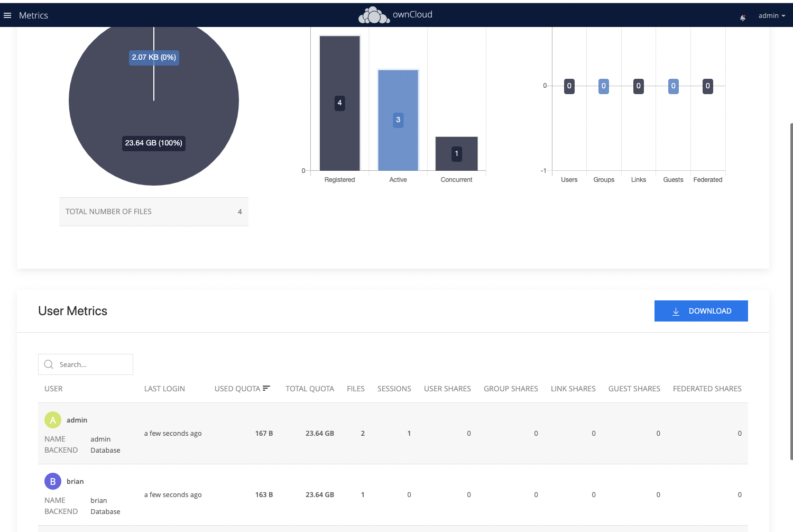Click the sort indicator icon beside USED QUOTA
This screenshot has height=532, width=793.
click(266, 388)
